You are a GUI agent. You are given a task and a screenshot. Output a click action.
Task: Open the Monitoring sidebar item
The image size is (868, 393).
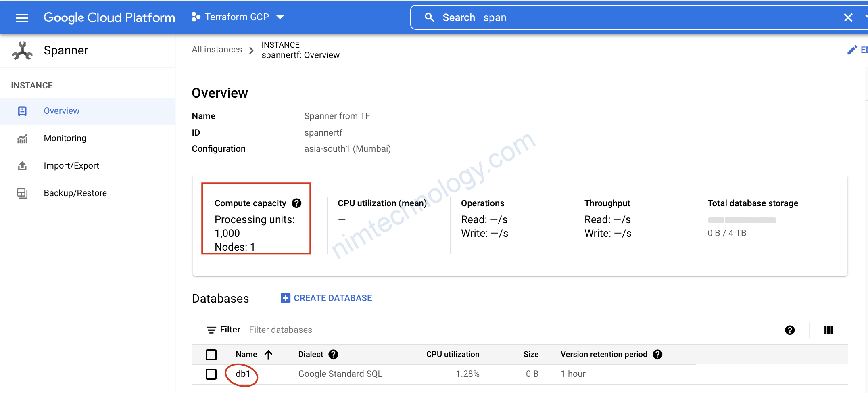65,138
